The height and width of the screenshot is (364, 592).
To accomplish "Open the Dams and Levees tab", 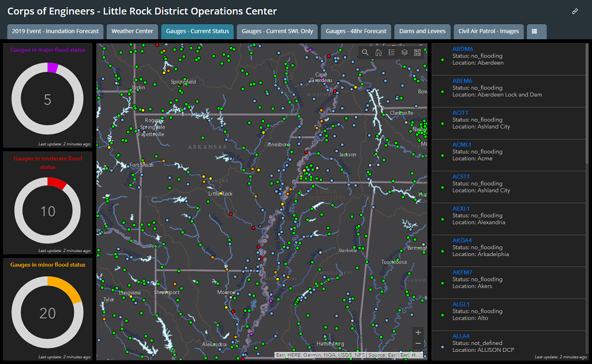I will (423, 31).
